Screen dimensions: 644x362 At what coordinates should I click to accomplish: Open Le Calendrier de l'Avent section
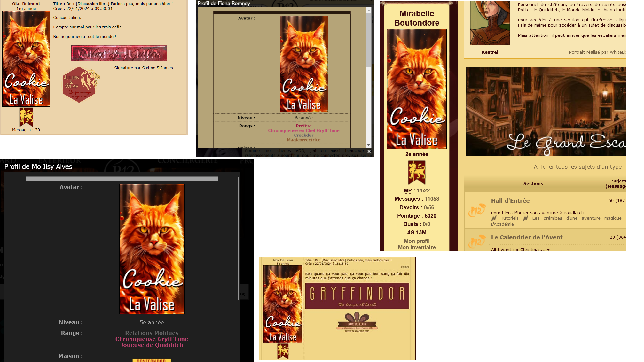(x=527, y=237)
